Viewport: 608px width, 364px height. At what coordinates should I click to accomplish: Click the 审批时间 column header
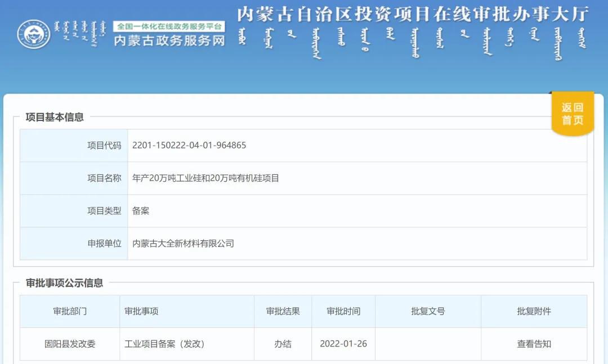coord(343,311)
